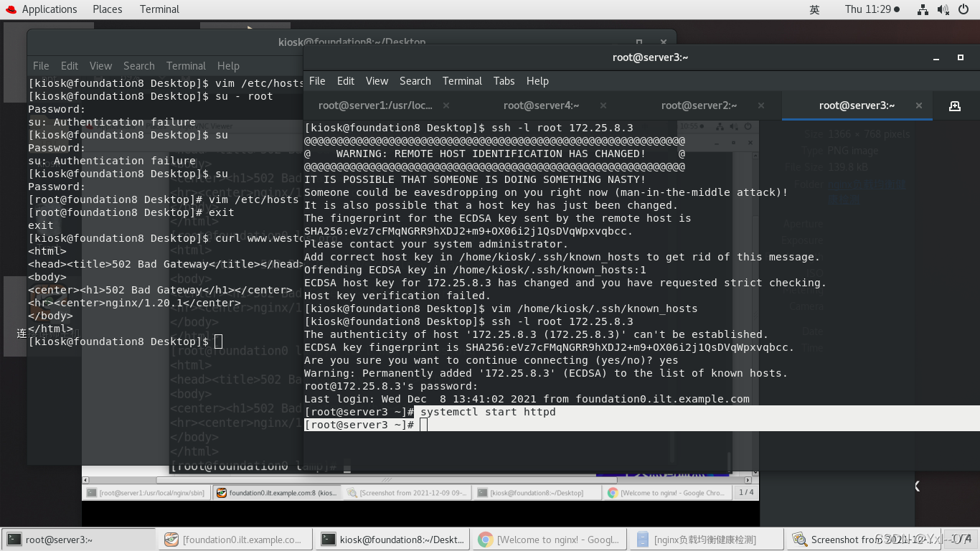The image size is (980, 551).
Task: Switch to root@server4:~ tab
Action: [x=541, y=105]
